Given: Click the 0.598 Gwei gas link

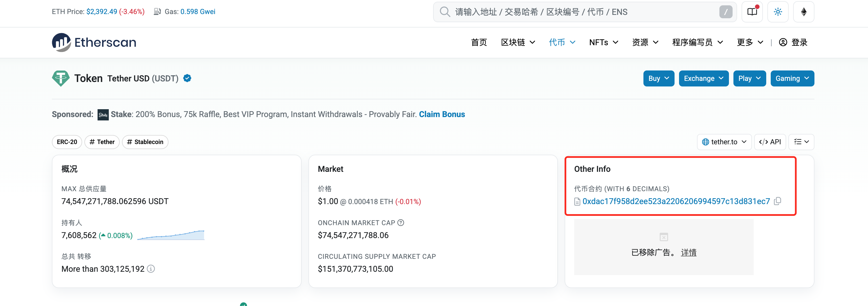Looking at the screenshot, I should tap(198, 12).
